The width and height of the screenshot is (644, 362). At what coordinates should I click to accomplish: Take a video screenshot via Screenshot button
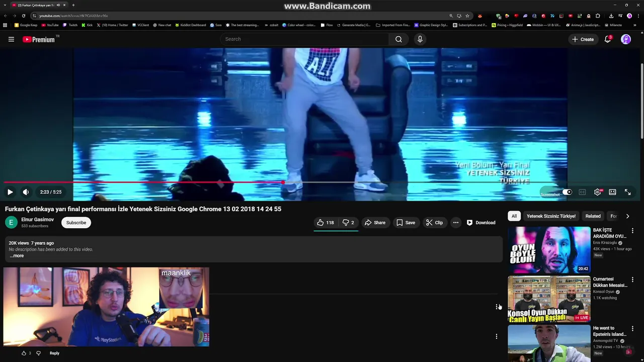(x=550, y=194)
